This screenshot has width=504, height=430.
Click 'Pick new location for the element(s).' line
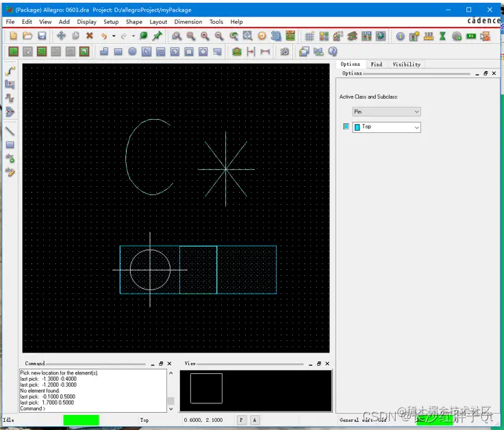(x=59, y=372)
